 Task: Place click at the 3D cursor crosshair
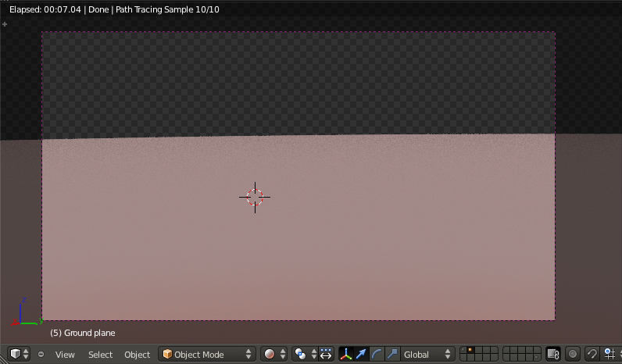[x=255, y=197]
